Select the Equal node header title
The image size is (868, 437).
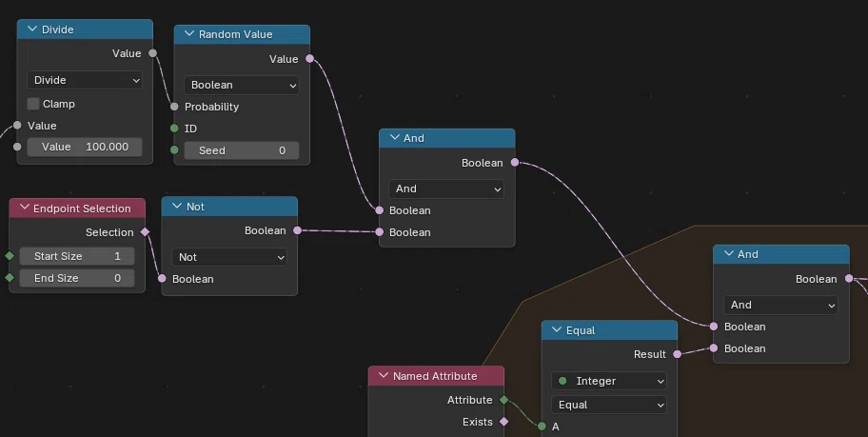point(581,330)
